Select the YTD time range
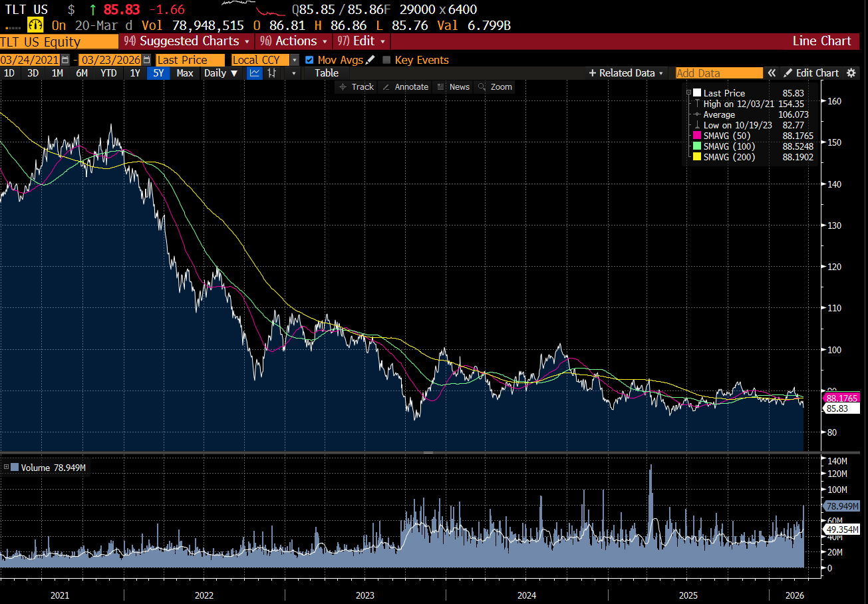Viewport: 868px width, 604px height. pyautogui.click(x=108, y=73)
